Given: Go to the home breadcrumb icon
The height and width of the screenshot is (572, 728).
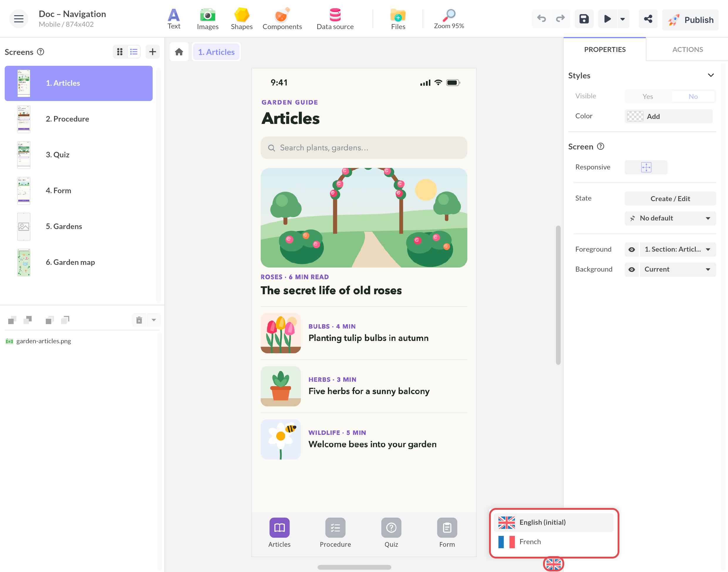Looking at the screenshot, I should [x=179, y=52].
